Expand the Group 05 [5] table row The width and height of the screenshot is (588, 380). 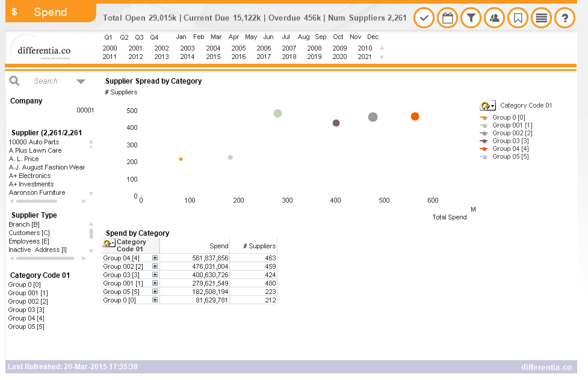pos(155,292)
